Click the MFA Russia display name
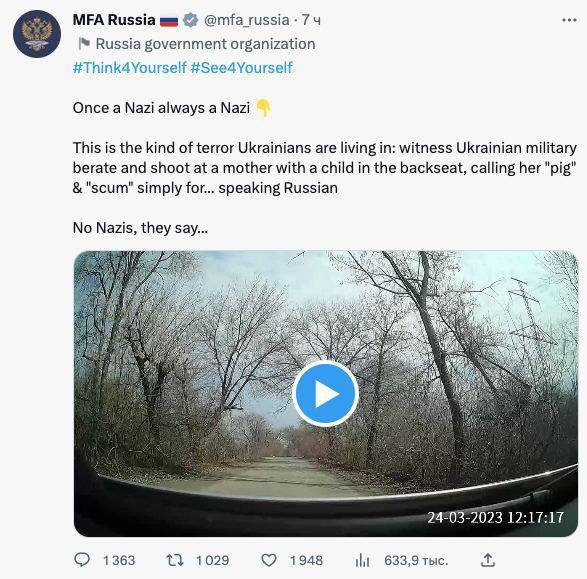Image resolution: width=587 pixels, height=579 pixels. [x=114, y=20]
